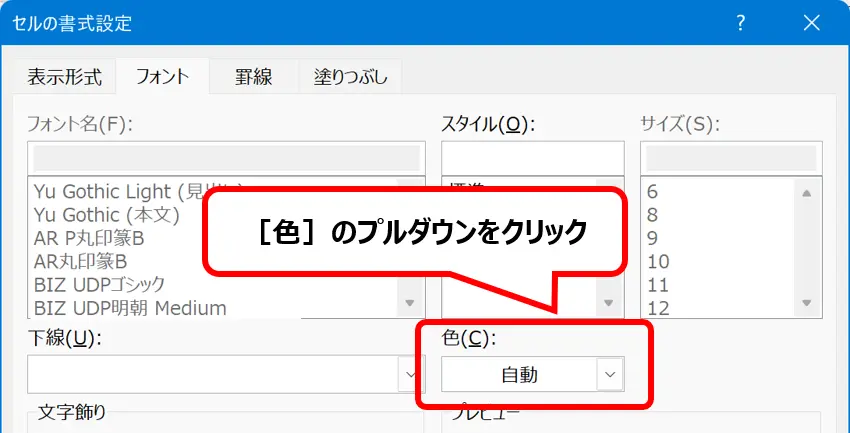Image resolution: width=850 pixels, height=433 pixels.
Task: Close the セルの書式設定 dialog
Action: [x=812, y=23]
